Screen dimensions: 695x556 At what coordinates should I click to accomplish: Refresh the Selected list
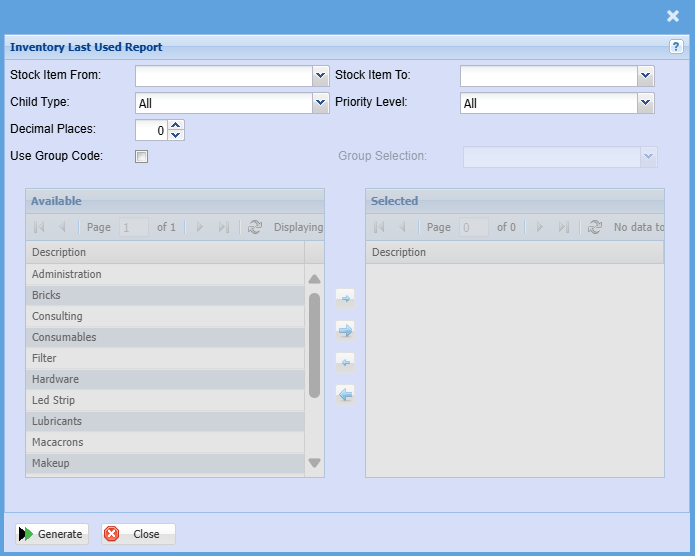[595, 228]
